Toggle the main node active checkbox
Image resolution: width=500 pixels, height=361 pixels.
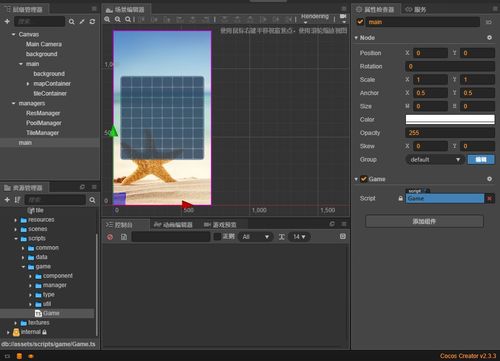pos(360,22)
